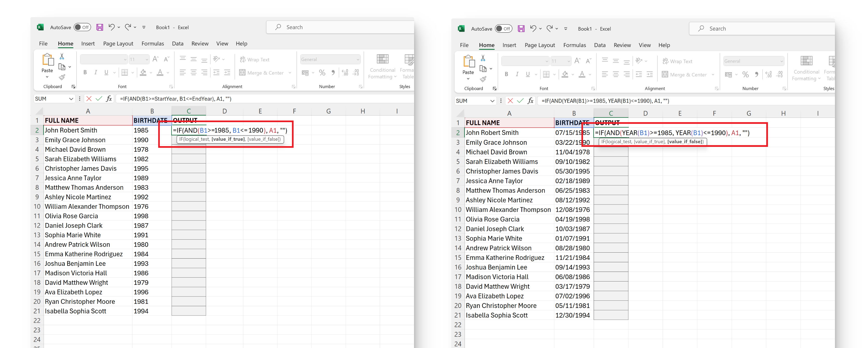
Task: Cancel formula editing with the X button
Action: click(88, 99)
